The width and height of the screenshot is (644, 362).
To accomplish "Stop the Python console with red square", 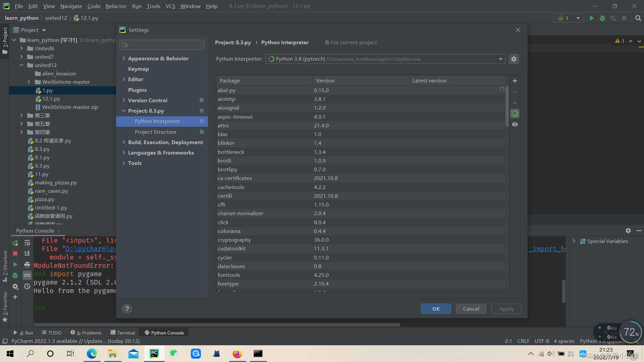I will (x=15, y=253).
